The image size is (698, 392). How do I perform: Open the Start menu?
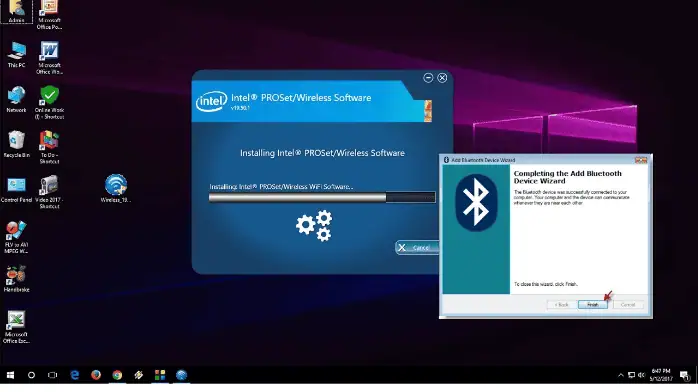[10, 375]
